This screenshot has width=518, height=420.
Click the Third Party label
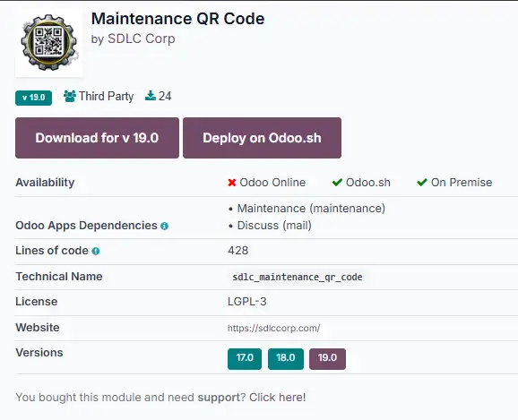click(106, 96)
